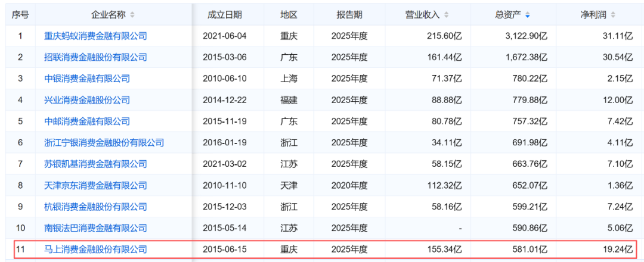Open 兴业消费金融股份公司 link
Viewport: 644px width, 262px height.
click(x=87, y=100)
